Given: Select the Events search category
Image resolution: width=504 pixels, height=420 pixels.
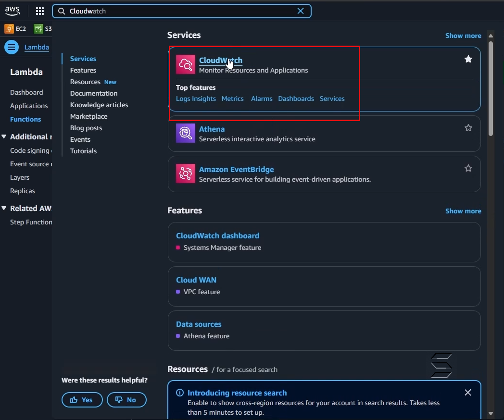Looking at the screenshot, I should [x=80, y=140].
